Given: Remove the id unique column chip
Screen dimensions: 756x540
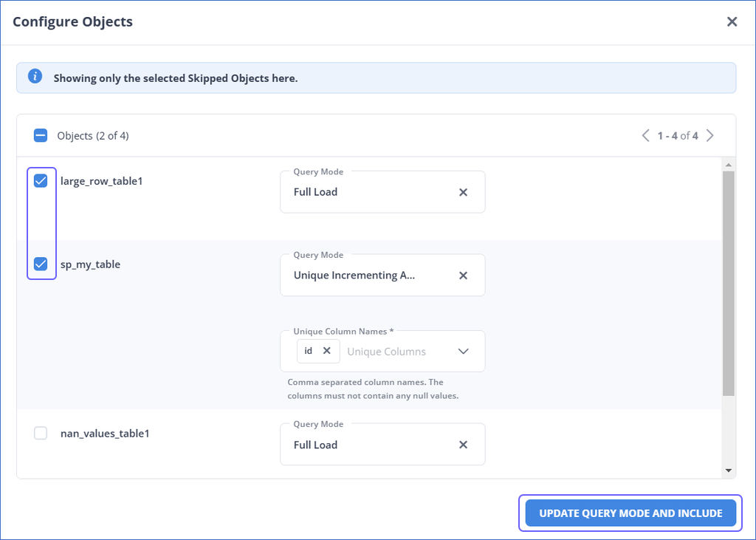Looking at the screenshot, I should (x=326, y=351).
